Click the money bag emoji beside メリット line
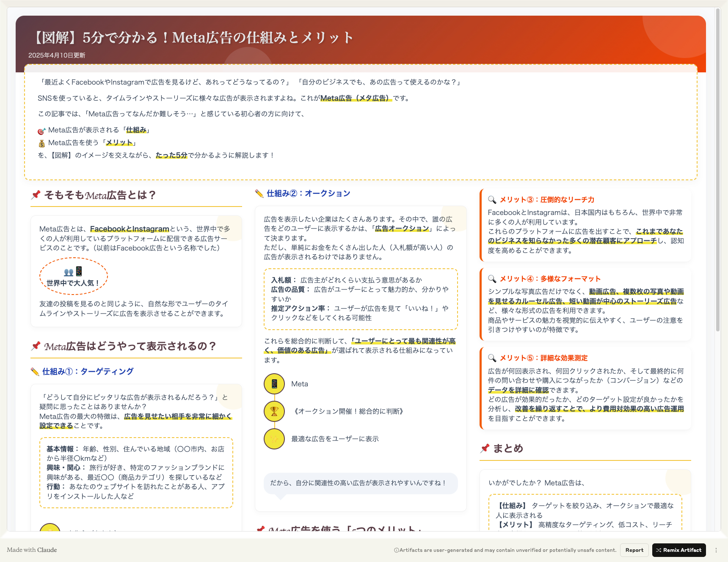Screen dimensions: 728x562 41,143
